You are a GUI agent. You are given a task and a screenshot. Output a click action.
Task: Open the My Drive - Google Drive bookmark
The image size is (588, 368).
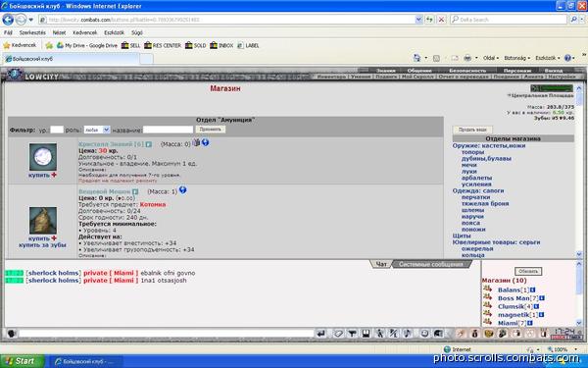point(87,45)
